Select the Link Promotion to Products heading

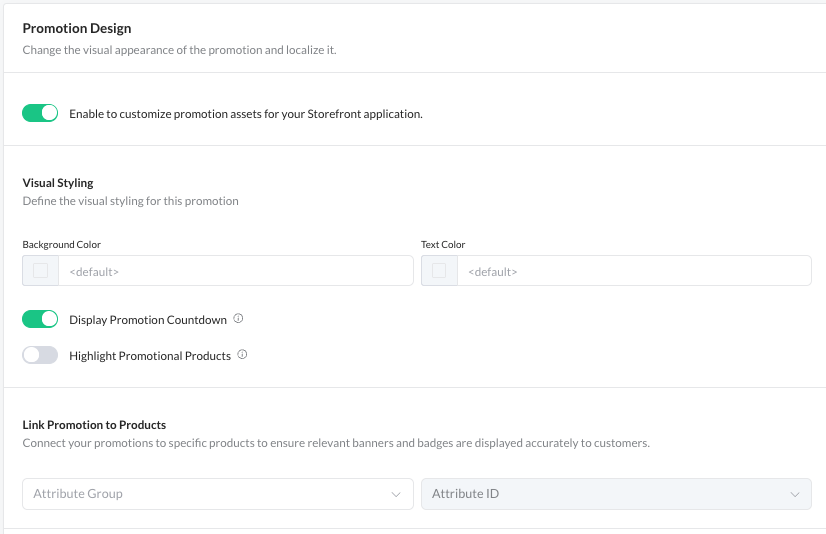pos(94,424)
